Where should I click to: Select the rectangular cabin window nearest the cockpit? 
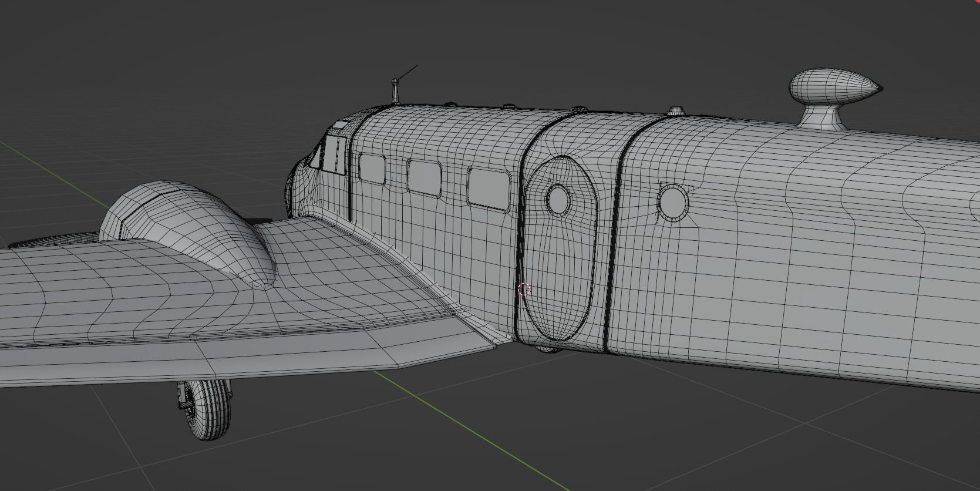(x=372, y=169)
